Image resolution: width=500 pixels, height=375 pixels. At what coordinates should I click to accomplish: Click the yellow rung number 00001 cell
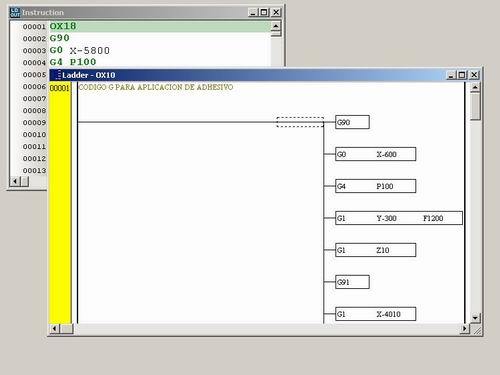click(60, 88)
